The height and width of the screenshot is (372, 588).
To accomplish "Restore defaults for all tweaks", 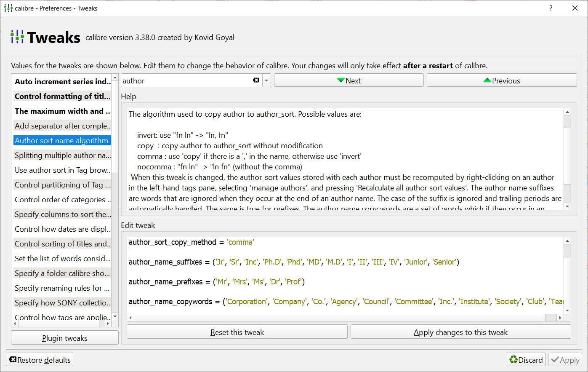I will 40,360.
